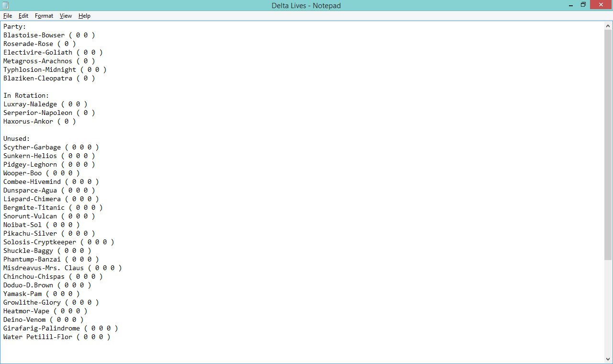This screenshot has width=613, height=364.
Task: Click the 'Girafarig-Palindrome' line
Action: pos(61,329)
